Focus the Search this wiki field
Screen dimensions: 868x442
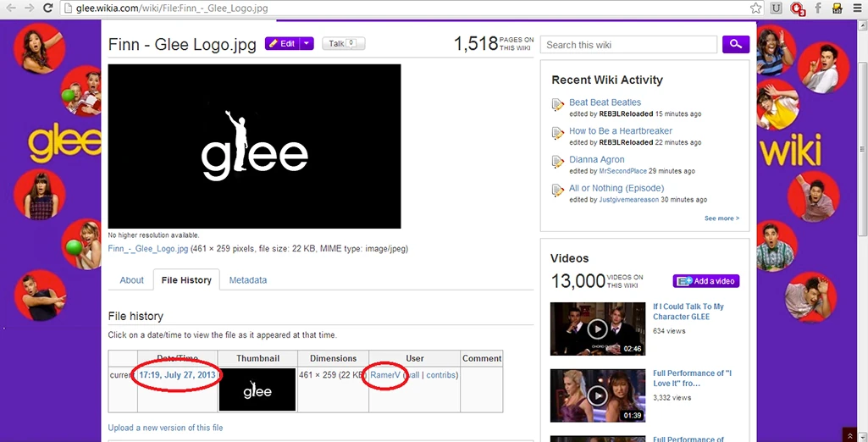(x=628, y=45)
